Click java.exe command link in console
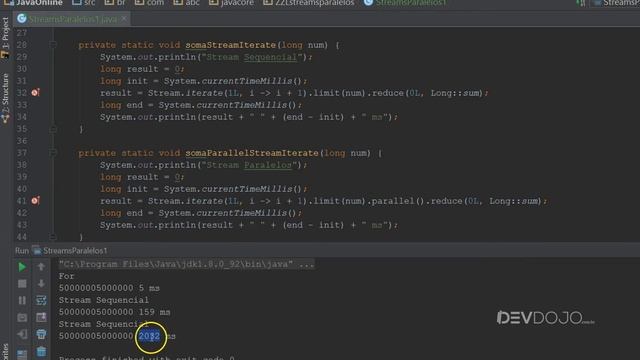 click(187, 264)
